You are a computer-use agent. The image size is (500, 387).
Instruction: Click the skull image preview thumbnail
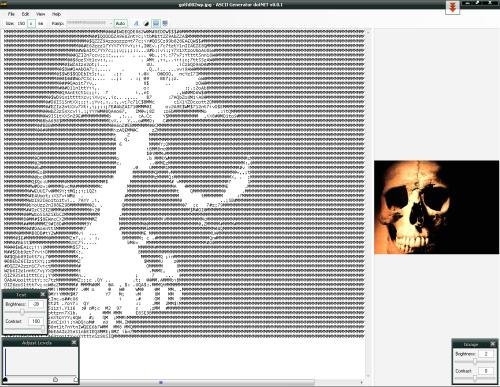(436, 207)
